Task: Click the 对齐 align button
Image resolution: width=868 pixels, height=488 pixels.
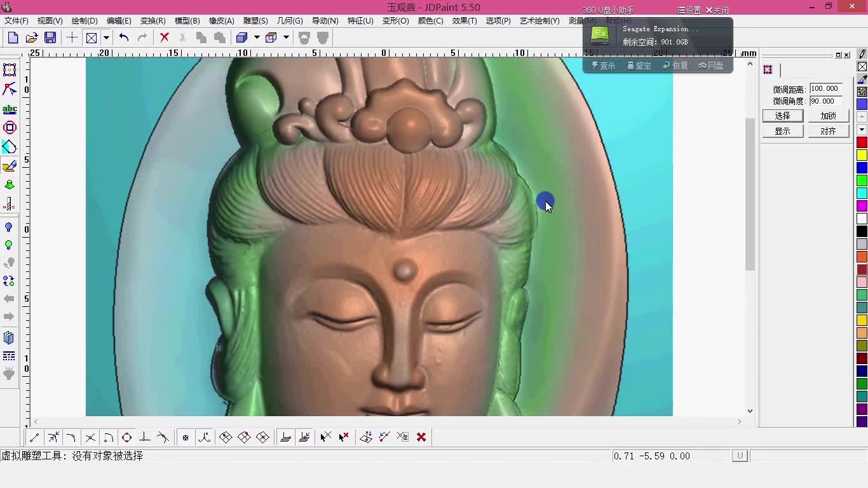Action: [829, 131]
